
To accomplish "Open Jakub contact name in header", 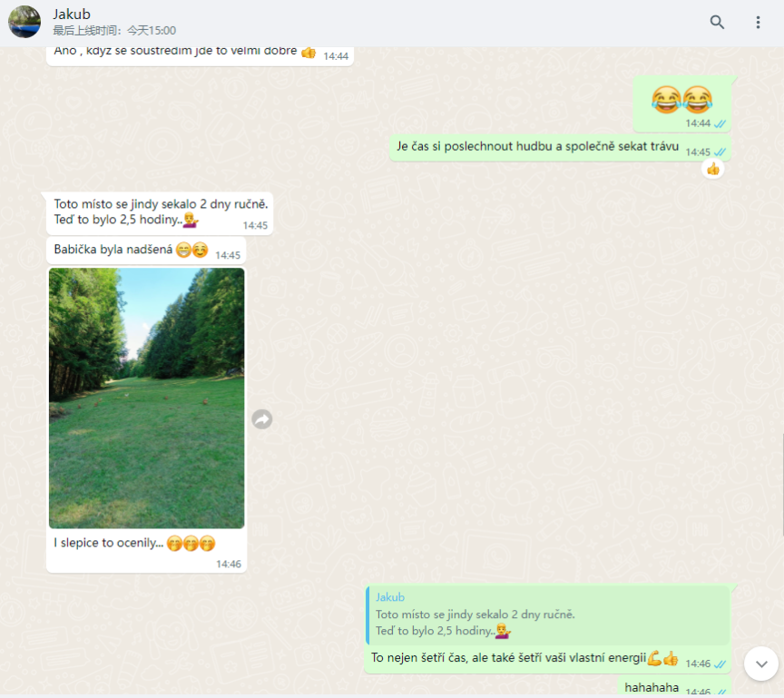I will click(72, 14).
